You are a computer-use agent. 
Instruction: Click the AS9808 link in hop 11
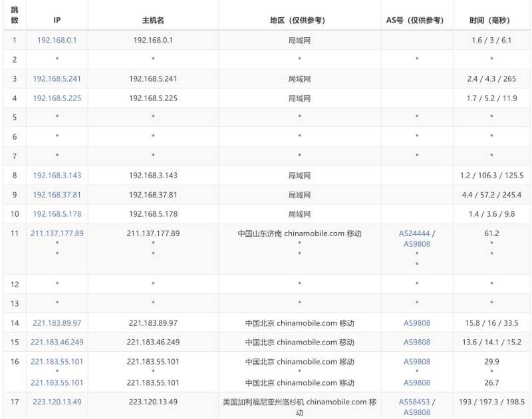pos(417,244)
